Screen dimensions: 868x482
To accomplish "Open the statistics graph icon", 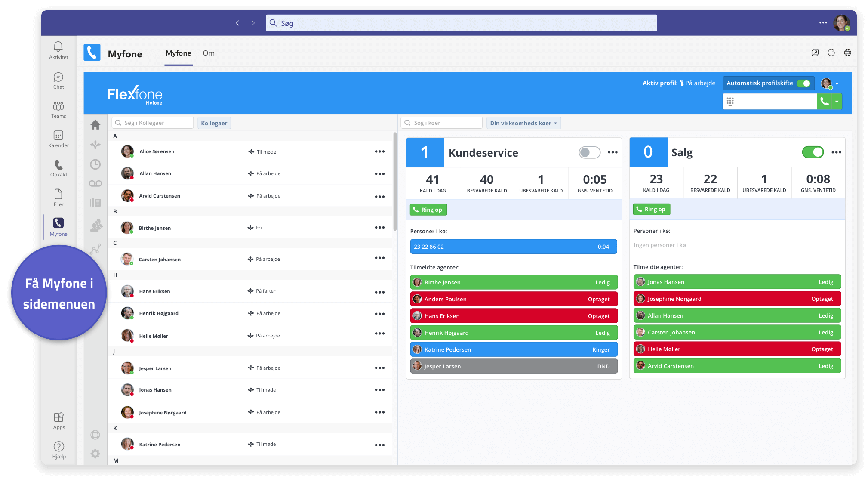I will (x=95, y=249).
